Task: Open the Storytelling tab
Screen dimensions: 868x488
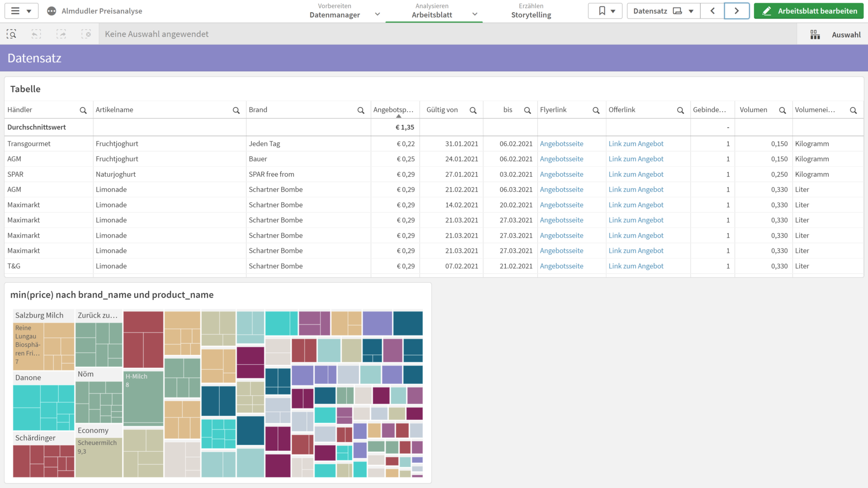Action: tap(531, 15)
